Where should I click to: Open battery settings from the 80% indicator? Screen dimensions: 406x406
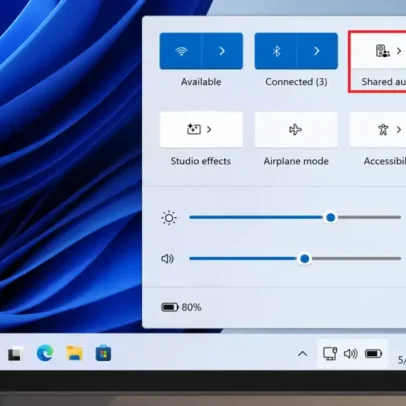tap(181, 307)
